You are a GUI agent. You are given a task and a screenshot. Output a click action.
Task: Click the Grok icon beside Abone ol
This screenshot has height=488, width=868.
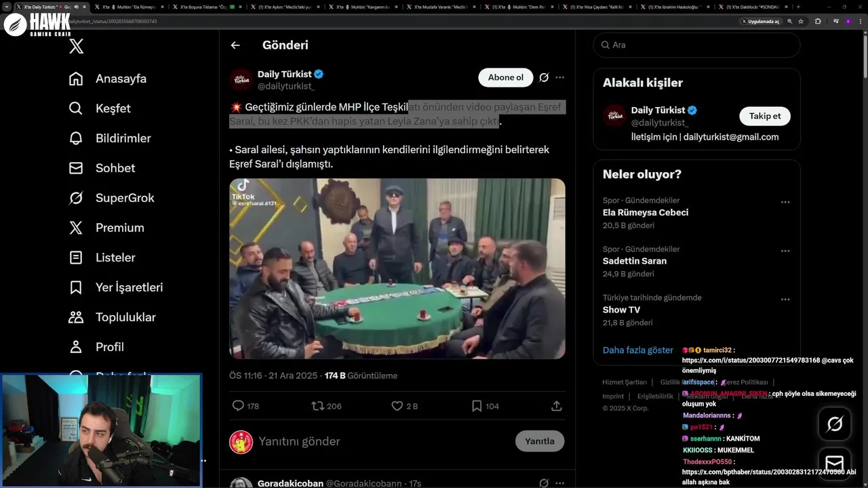544,77
